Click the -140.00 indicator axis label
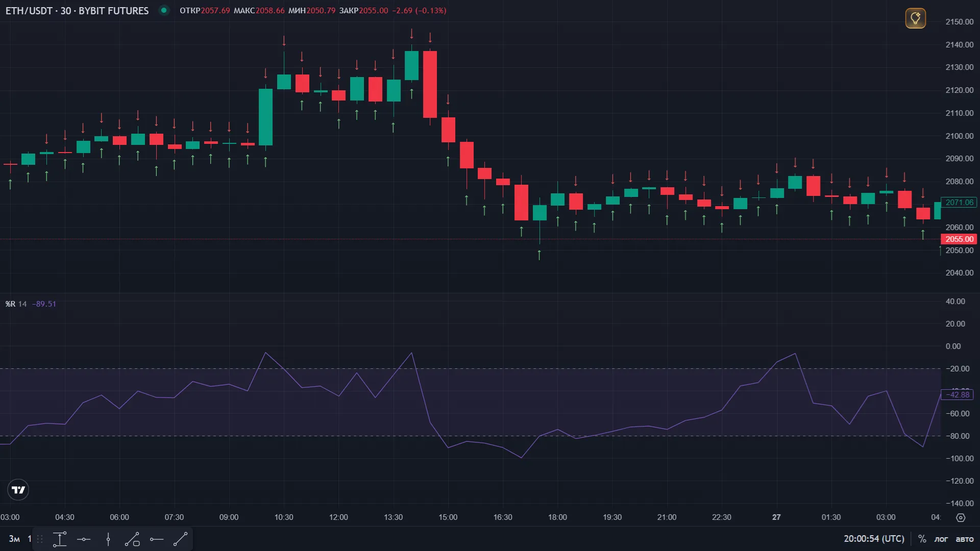The width and height of the screenshot is (980, 551). [959, 504]
